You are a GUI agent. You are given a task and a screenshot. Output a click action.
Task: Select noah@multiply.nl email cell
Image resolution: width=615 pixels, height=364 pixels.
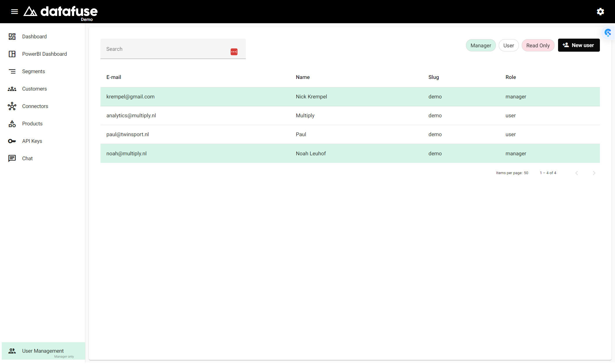tap(126, 154)
